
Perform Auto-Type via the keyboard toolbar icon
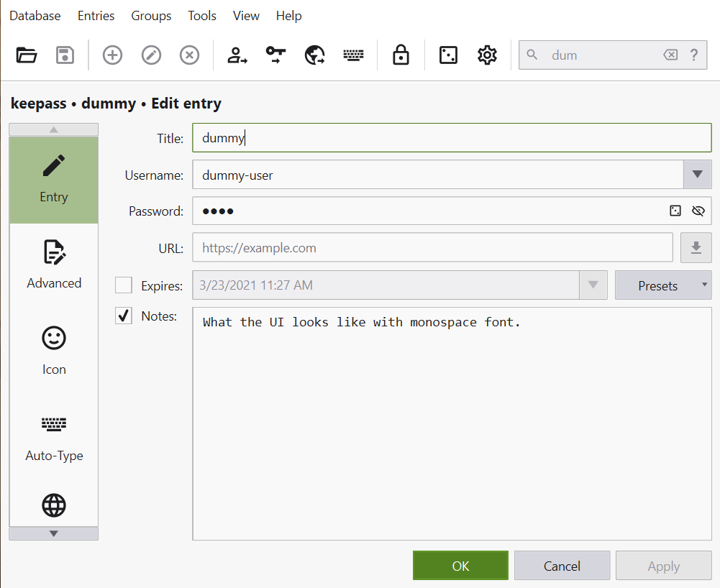[353, 55]
